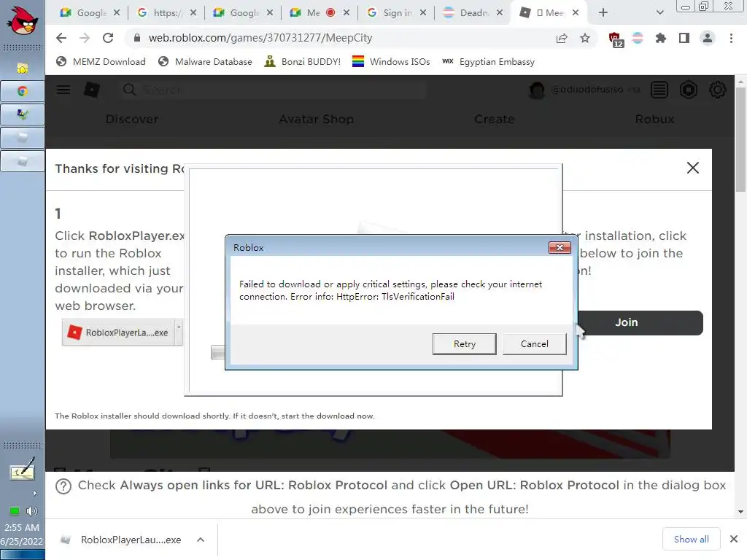The height and width of the screenshot is (560, 747).
Task: Open the Malware Database bookmark
Action: 205,61
